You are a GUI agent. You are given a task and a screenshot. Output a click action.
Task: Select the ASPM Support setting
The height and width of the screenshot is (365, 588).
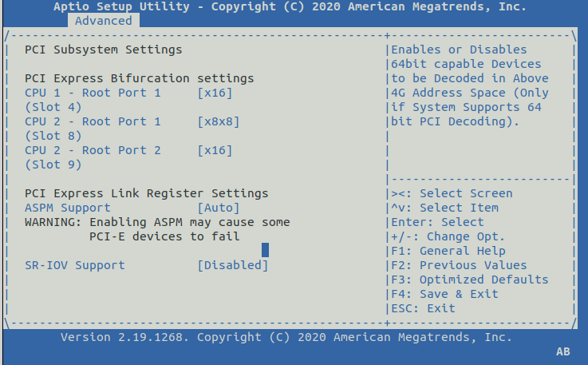(x=68, y=208)
